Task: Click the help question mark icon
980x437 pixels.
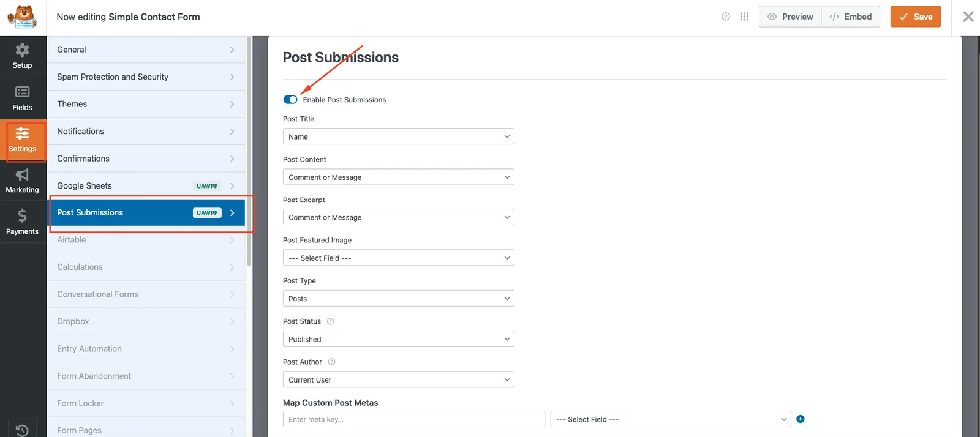Action: coord(726,17)
